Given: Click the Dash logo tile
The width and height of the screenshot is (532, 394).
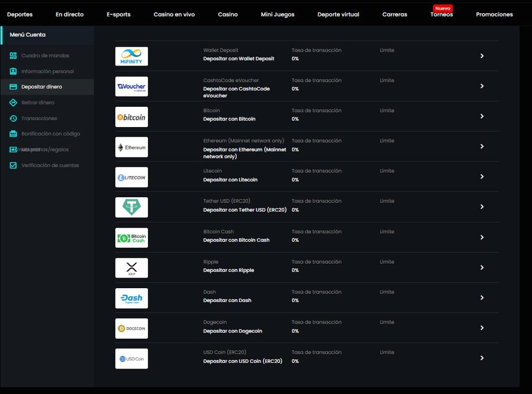Looking at the screenshot, I should coord(131,298).
